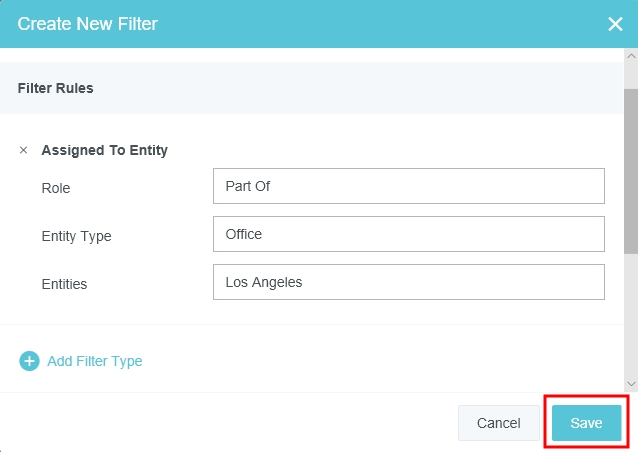Image resolution: width=638 pixels, height=452 pixels.
Task: Click the Role field label
Action: coord(56,188)
